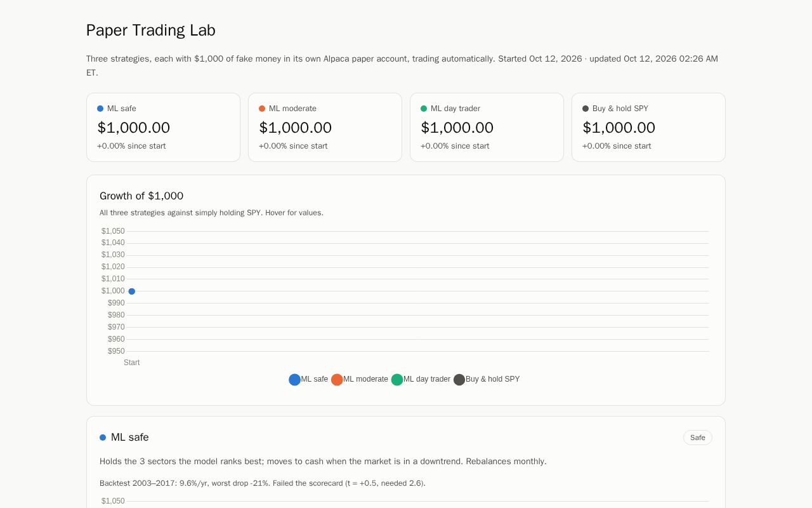The height and width of the screenshot is (508, 812).
Task: Click the blue dot beside ML safe section heading
Action: pyautogui.click(x=103, y=438)
